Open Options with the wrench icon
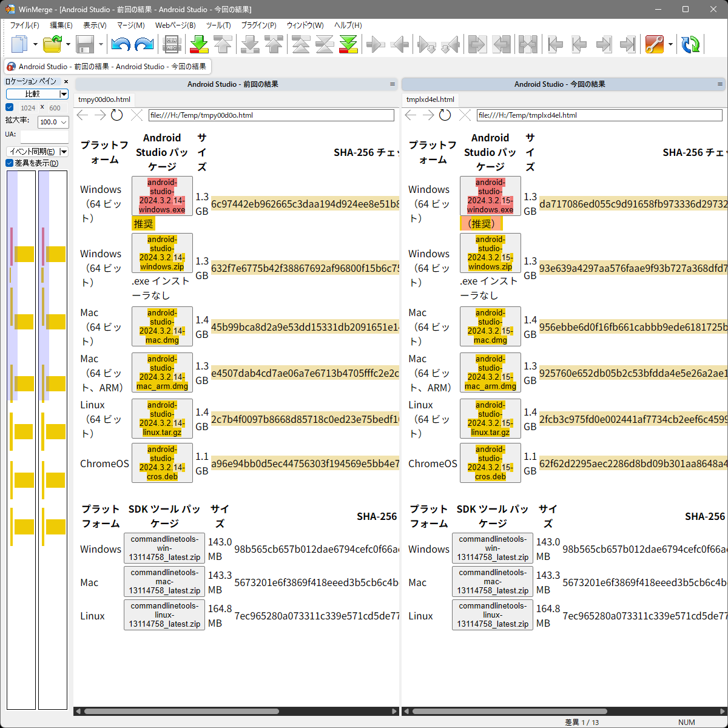The image size is (728, 728). [654, 44]
